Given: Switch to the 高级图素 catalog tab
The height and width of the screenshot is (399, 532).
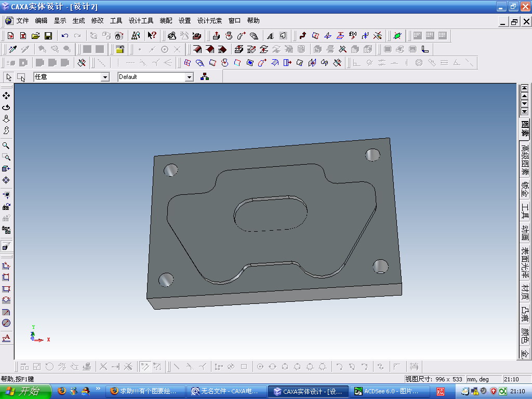Looking at the screenshot, I should tap(525, 160).
